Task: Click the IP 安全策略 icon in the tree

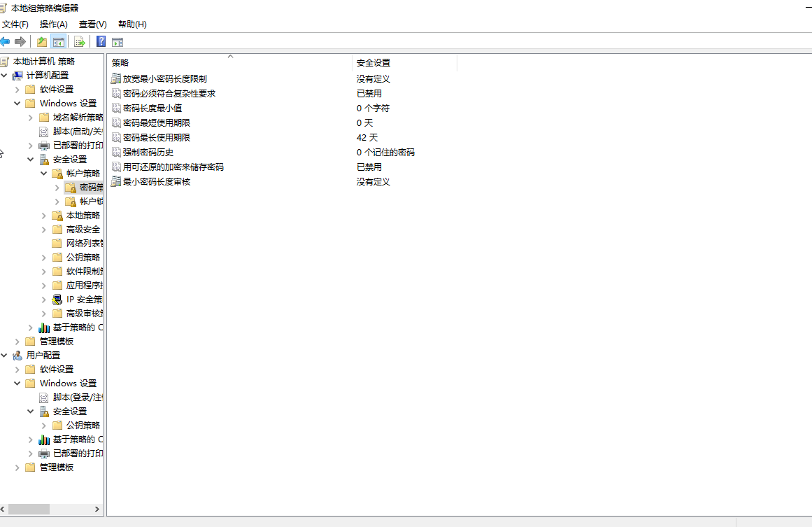Action: [57, 300]
